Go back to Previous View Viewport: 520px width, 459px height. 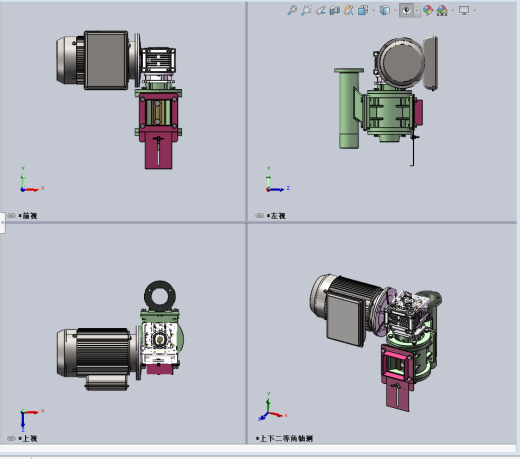coord(321,11)
